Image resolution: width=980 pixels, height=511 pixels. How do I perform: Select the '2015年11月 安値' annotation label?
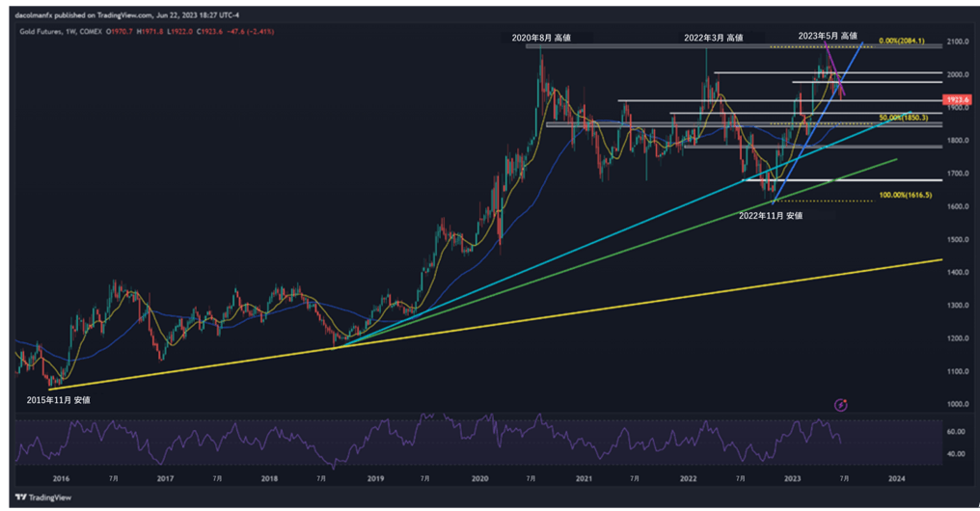58,400
